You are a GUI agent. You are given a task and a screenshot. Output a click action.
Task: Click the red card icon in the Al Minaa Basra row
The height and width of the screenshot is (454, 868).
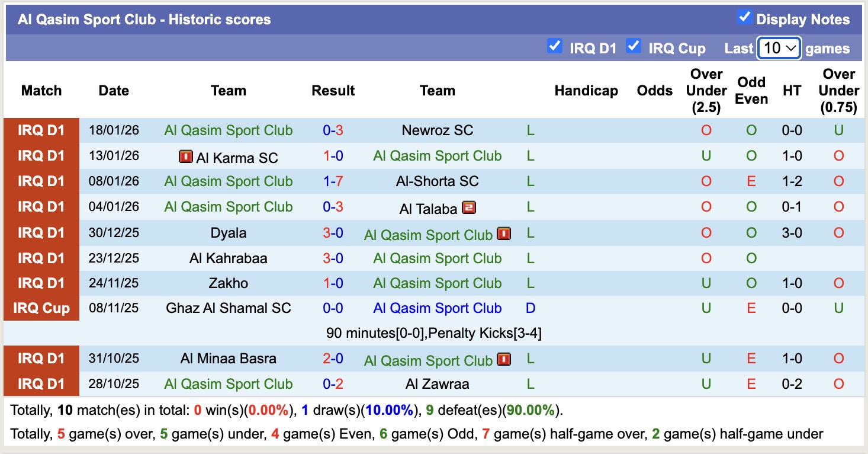click(x=503, y=359)
